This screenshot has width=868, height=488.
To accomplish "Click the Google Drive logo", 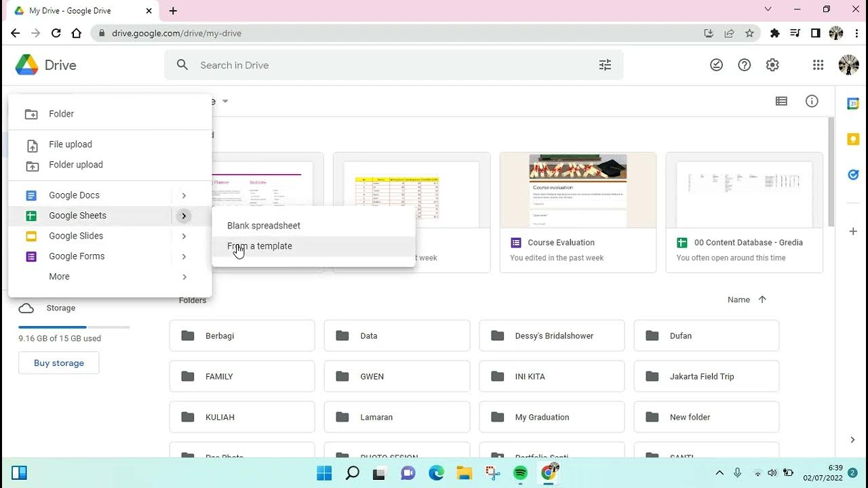I will (x=27, y=65).
